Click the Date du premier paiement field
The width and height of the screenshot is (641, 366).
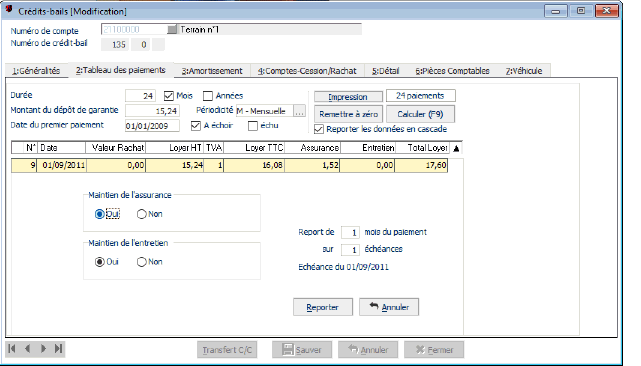(x=152, y=126)
